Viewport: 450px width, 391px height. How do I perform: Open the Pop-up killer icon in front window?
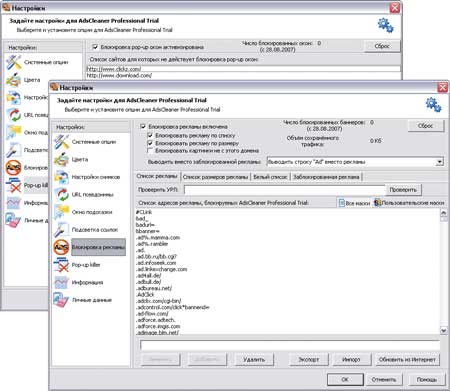tap(61, 265)
